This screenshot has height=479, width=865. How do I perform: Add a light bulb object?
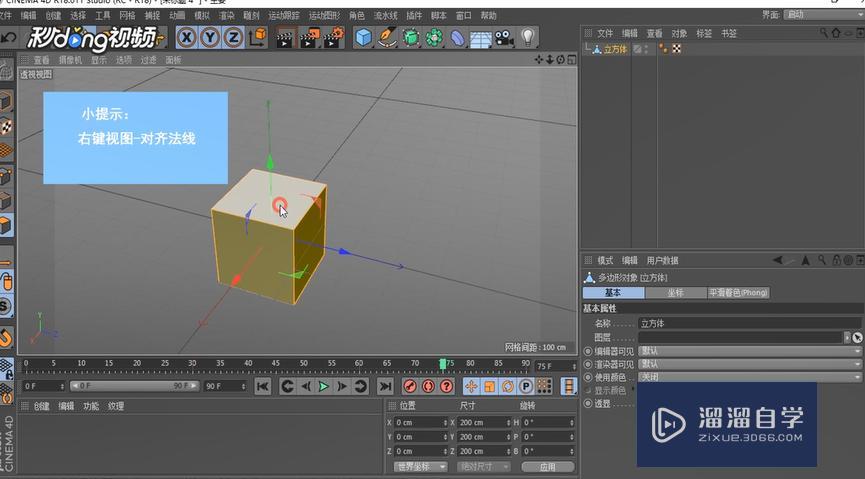(528, 38)
